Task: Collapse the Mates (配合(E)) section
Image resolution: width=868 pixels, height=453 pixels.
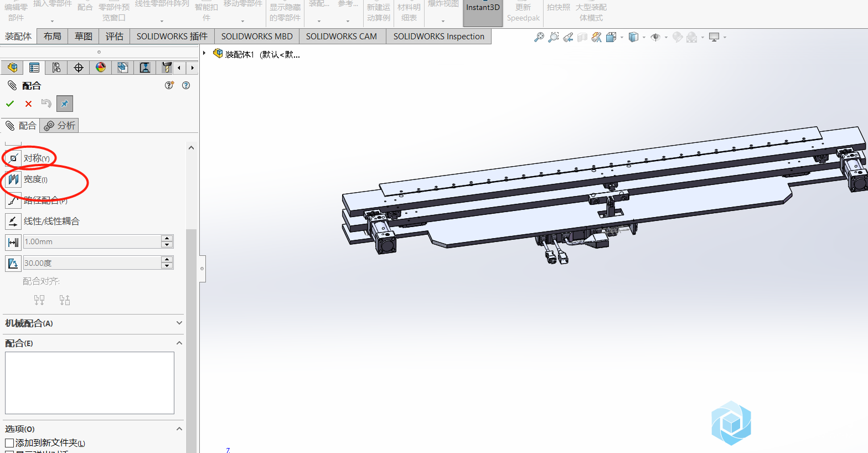Action: (x=179, y=343)
